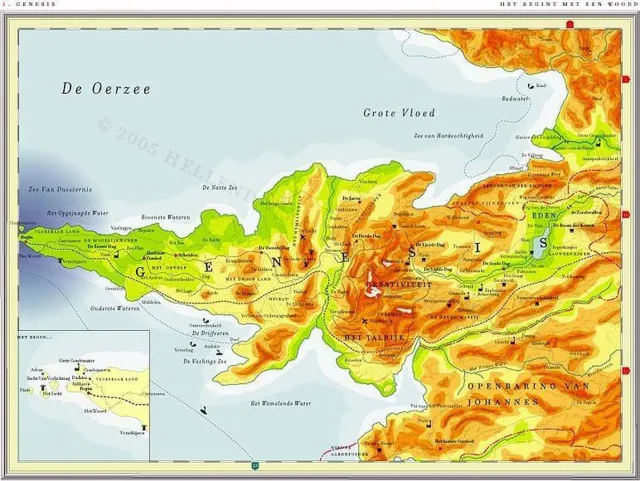Click the large letter I of Genesis
Screen dimensions: 640x481
point(478,247)
